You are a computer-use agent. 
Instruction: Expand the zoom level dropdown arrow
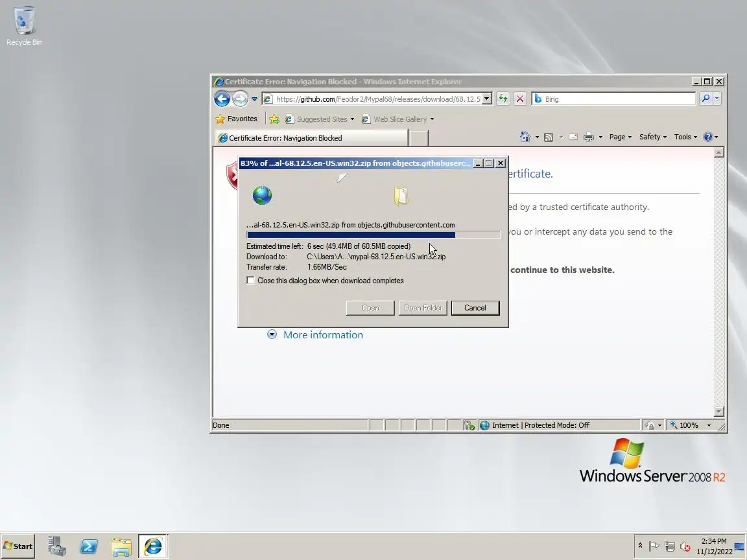[709, 425]
